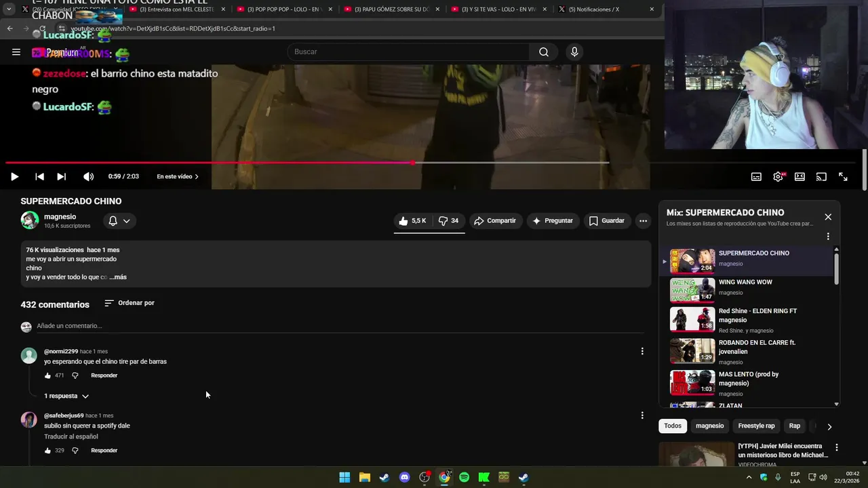The width and height of the screenshot is (868, 488).
Task: Click 'Traducir al español' link
Action: tap(71, 436)
